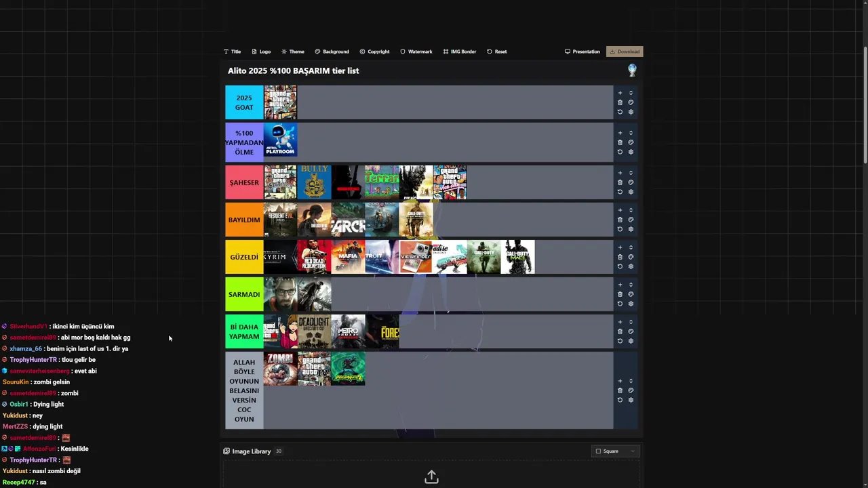This screenshot has height=488, width=868.
Task: Open the Watermark option in toolbar
Action: [x=416, y=52]
